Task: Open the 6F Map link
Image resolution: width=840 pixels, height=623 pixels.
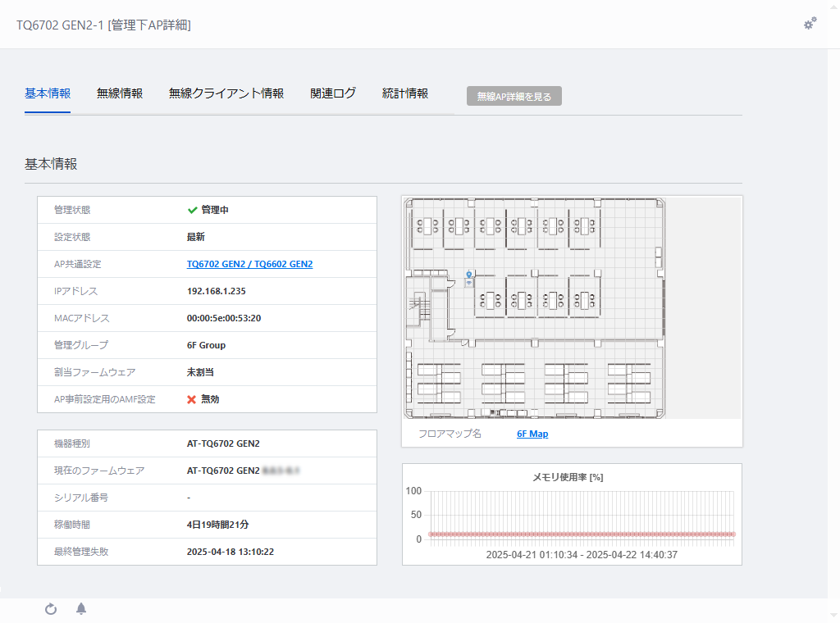Action: coord(532,434)
